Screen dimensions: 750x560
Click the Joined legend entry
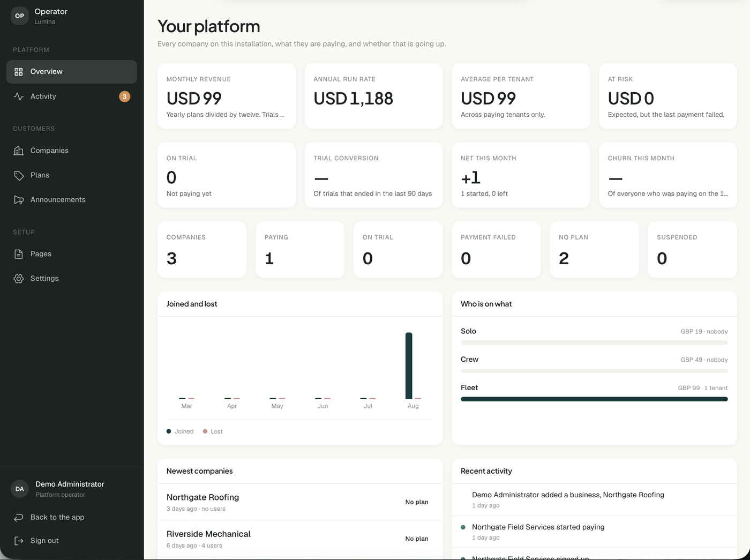[180, 431]
